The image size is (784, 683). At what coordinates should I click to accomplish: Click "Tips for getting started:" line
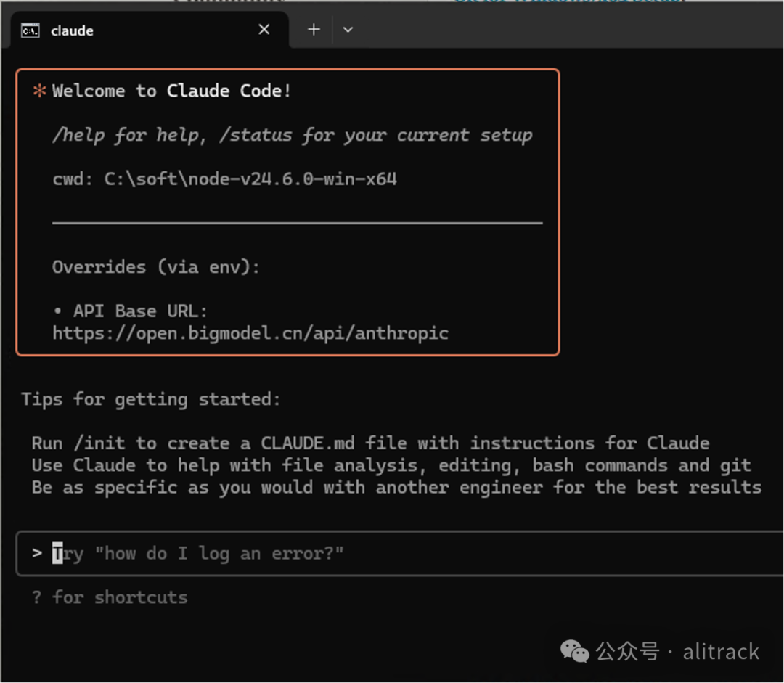[x=150, y=399]
